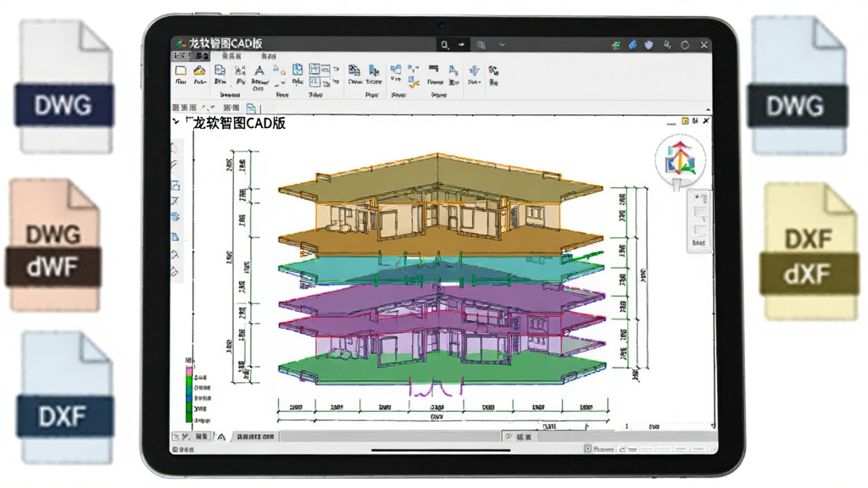Screen dimensions: 868x488
Task: Click the yellow icon in the drawing window controls
Action: [685, 120]
